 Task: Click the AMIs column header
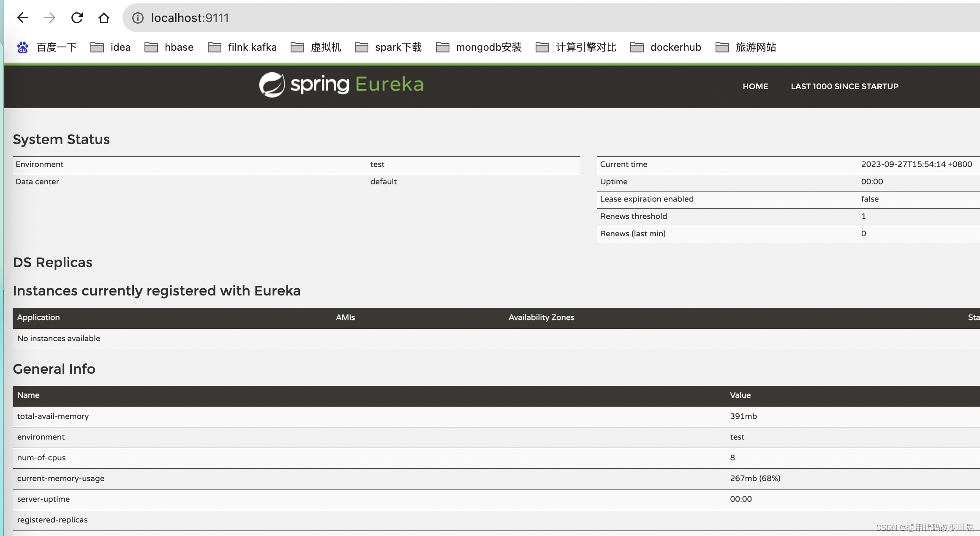[345, 317]
